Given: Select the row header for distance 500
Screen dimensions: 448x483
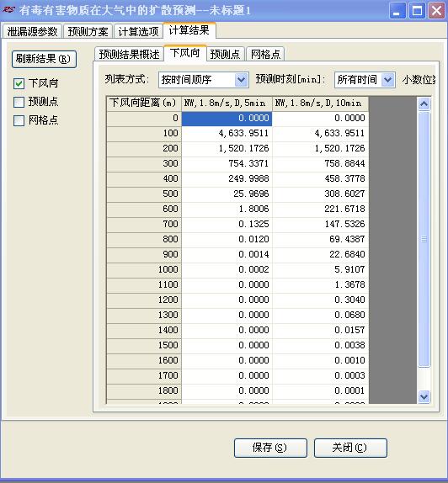Looking at the screenshot, I should (x=144, y=194).
